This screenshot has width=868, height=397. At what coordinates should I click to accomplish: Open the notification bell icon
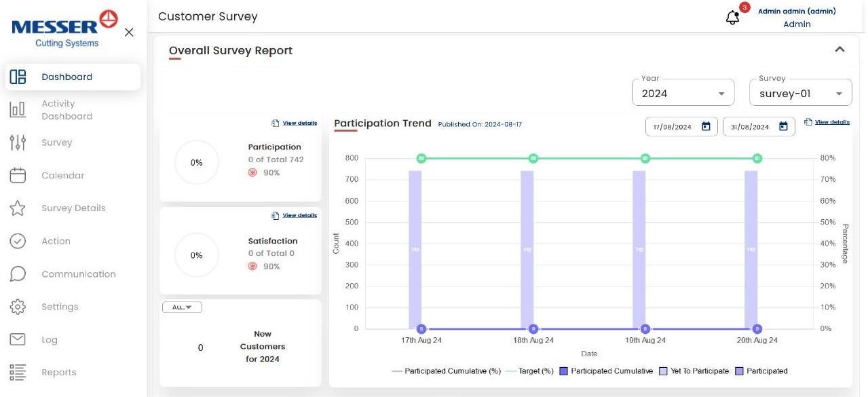point(732,18)
